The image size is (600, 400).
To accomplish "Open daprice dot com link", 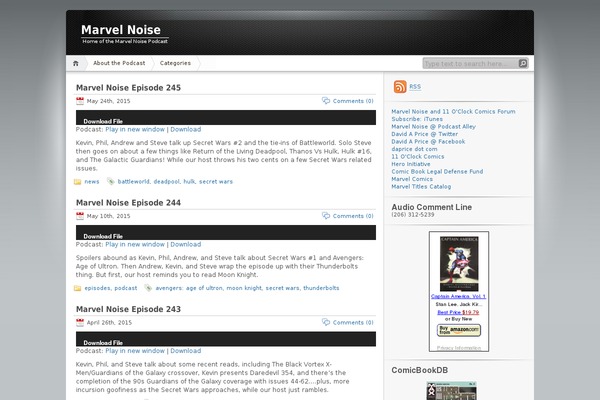I will point(414,149).
